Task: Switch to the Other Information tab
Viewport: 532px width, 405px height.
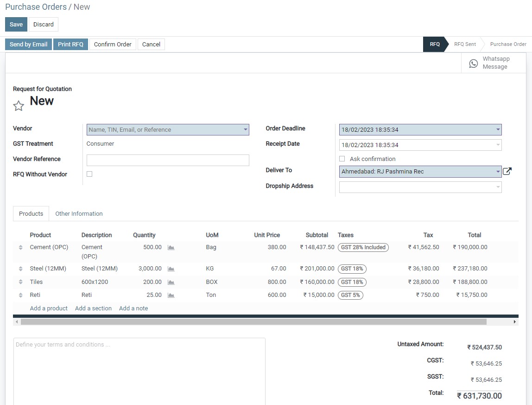Action: tap(79, 213)
